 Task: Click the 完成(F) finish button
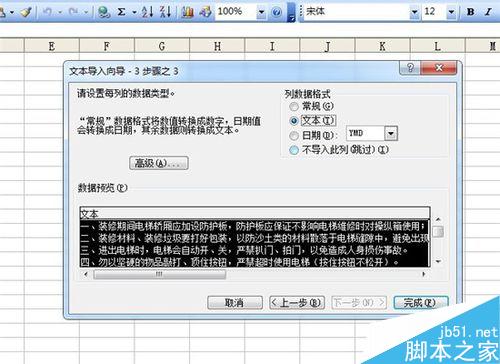click(x=421, y=303)
